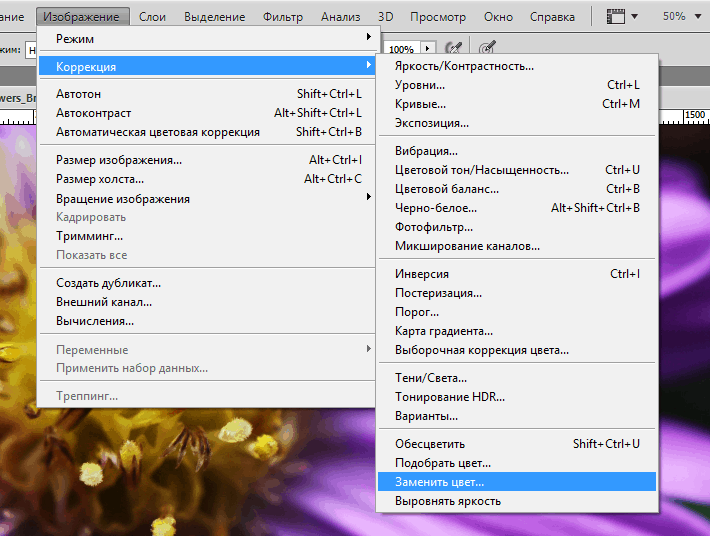The width and height of the screenshot is (710, 536).
Task: Choose Яркость/Контрастность adjustment
Action: coord(464,66)
